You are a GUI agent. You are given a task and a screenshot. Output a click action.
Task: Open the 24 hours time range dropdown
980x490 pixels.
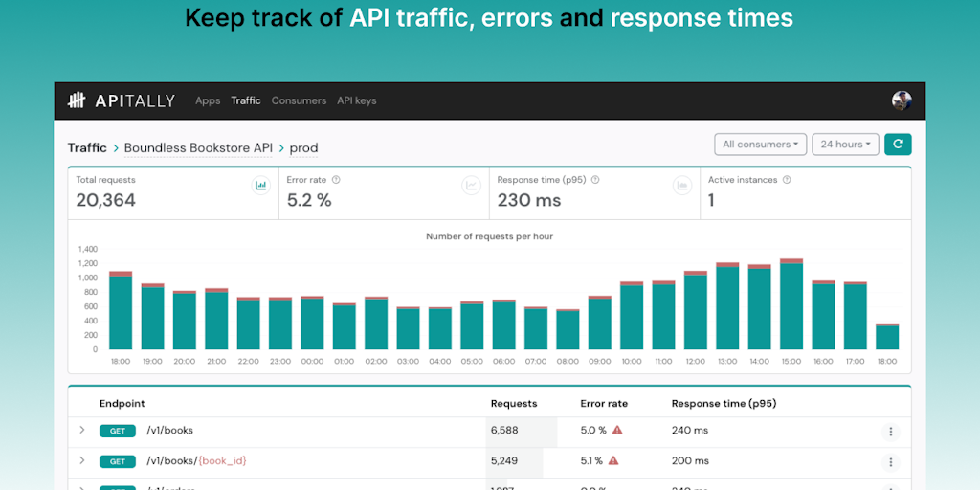pos(846,145)
